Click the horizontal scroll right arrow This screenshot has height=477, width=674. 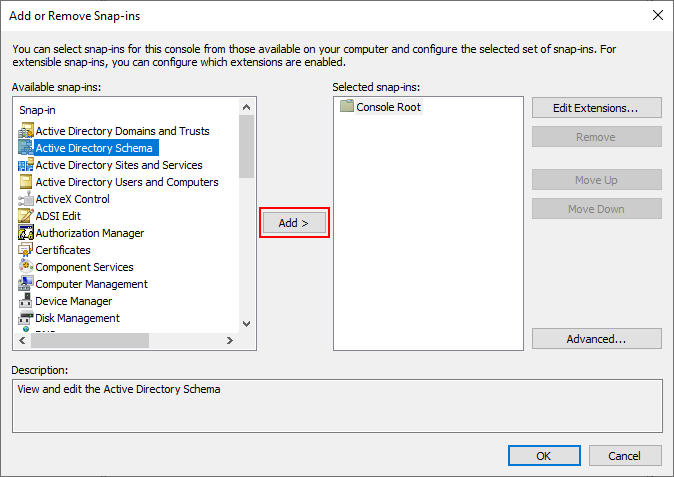pyautogui.click(x=230, y=340)
